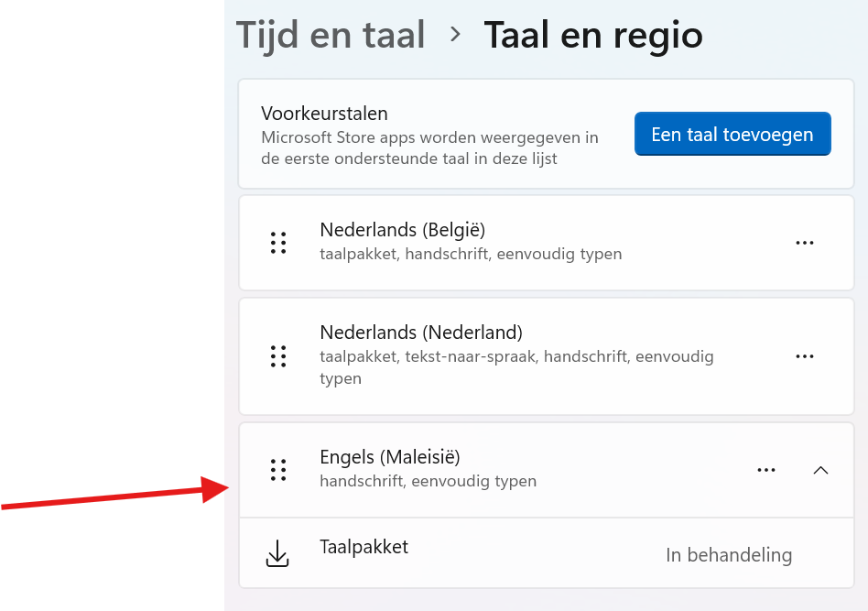
Task: Select the Voorkeurstalen heading
Action: (324, 114)
